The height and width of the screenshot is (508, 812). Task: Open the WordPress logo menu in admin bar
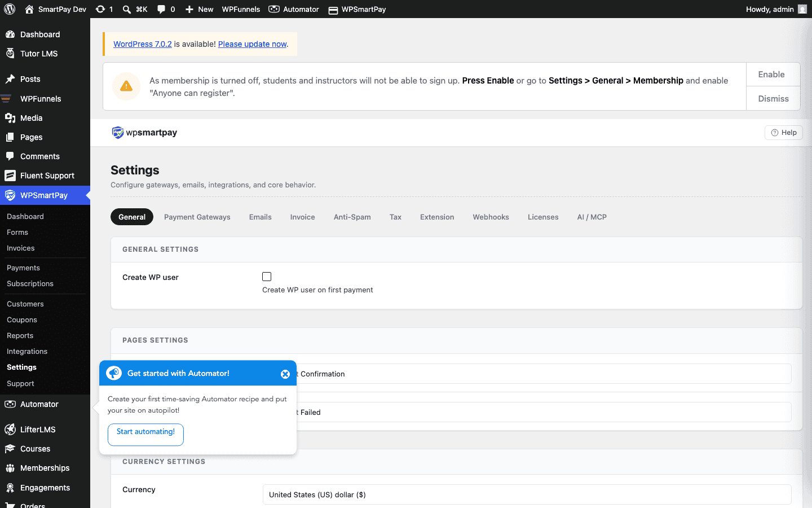click(x=10, y=9)
